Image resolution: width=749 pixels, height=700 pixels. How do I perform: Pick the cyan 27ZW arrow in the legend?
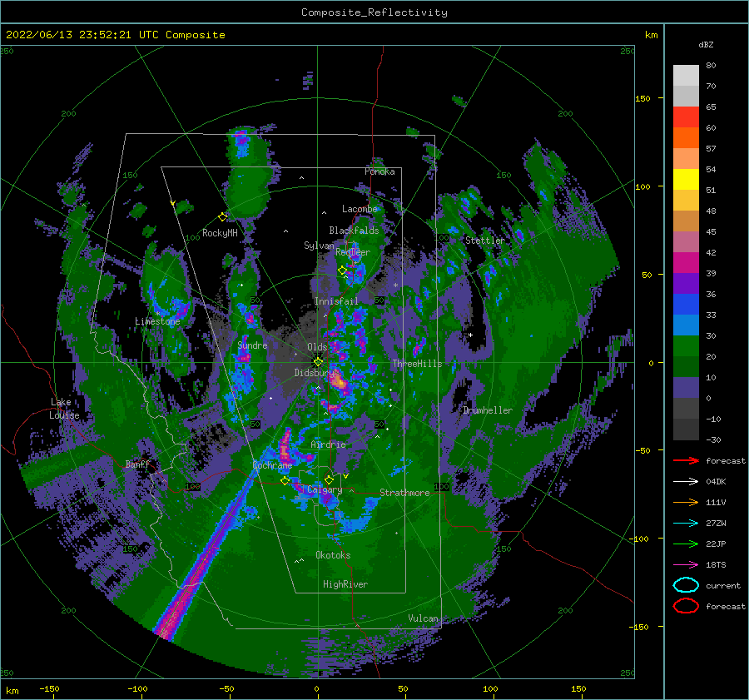pos(686,524)
